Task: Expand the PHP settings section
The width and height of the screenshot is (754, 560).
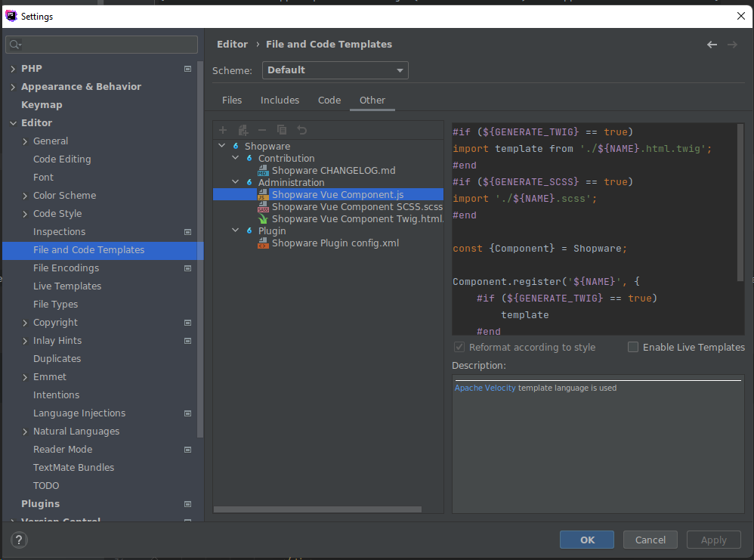Action: 13,68
